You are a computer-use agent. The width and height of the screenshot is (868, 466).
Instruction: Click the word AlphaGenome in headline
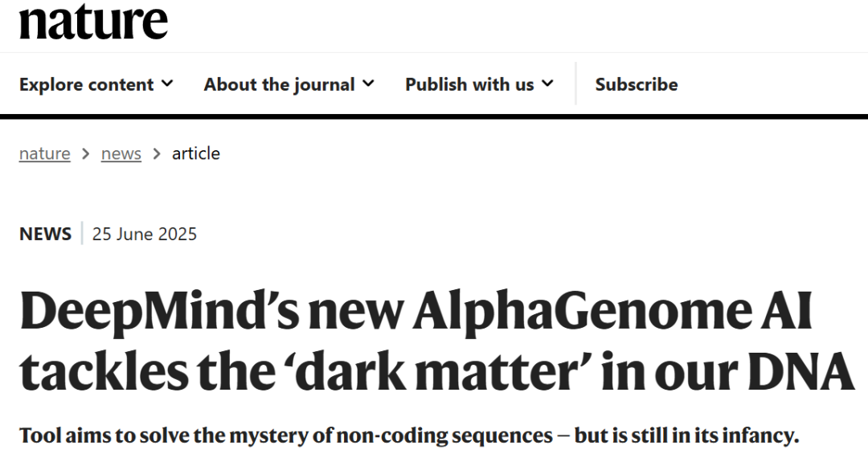[x=577, y=313]
